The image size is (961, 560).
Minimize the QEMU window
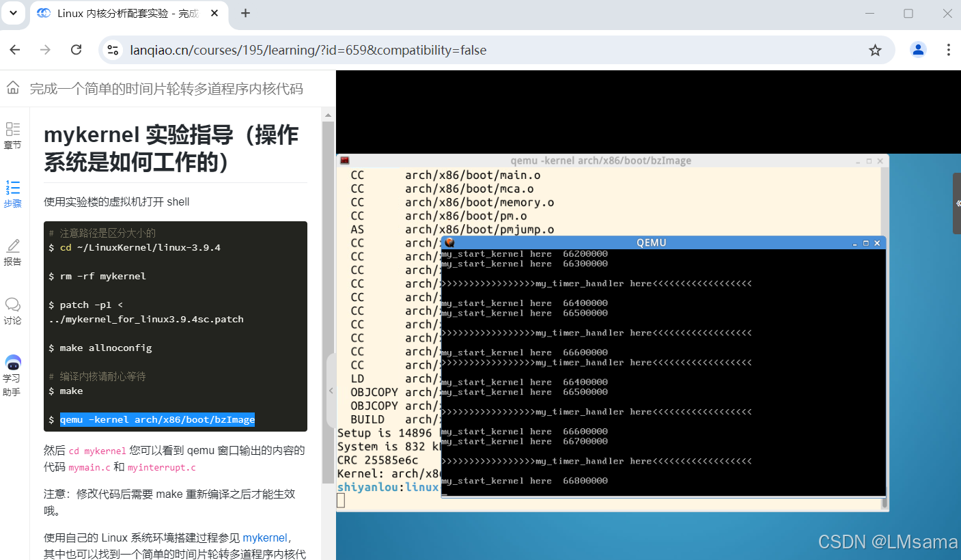click(x=855, y=243)
